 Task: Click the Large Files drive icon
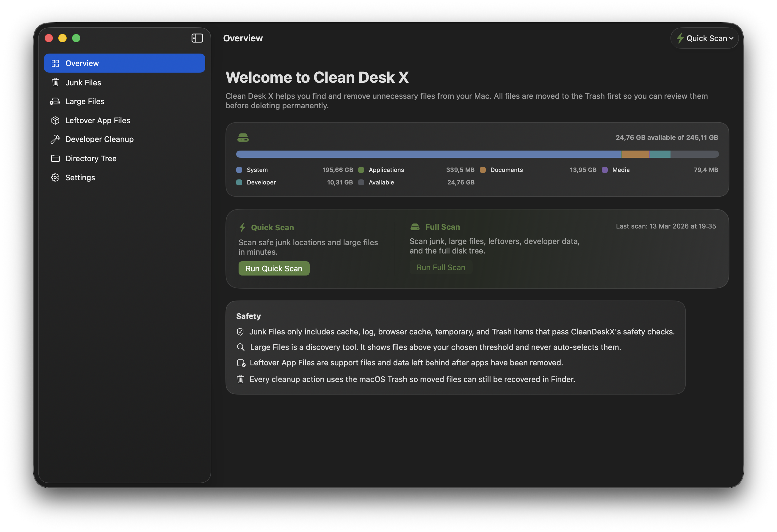pos(55,101)
